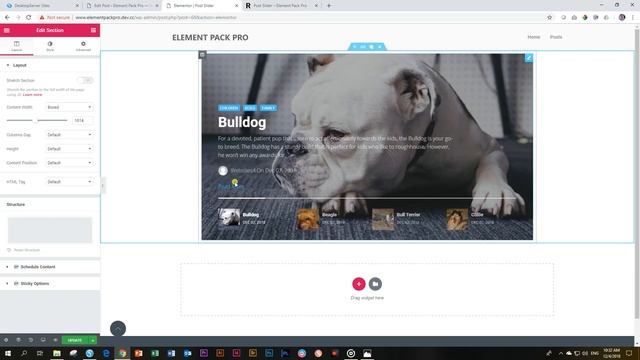The image size is (640, 360).
Task: Reload the page in browser
Action: click(29, 18)
